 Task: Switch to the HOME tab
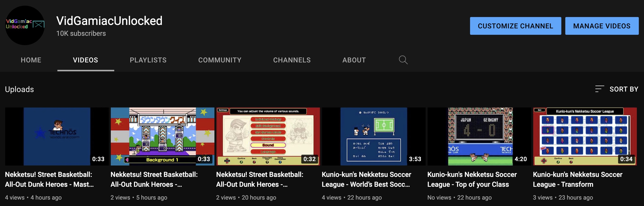coord(31,60)
